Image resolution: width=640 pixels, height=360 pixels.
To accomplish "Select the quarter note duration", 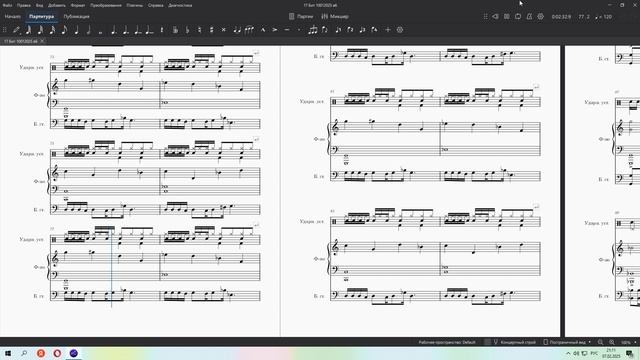I will click(x=76, y=30).
